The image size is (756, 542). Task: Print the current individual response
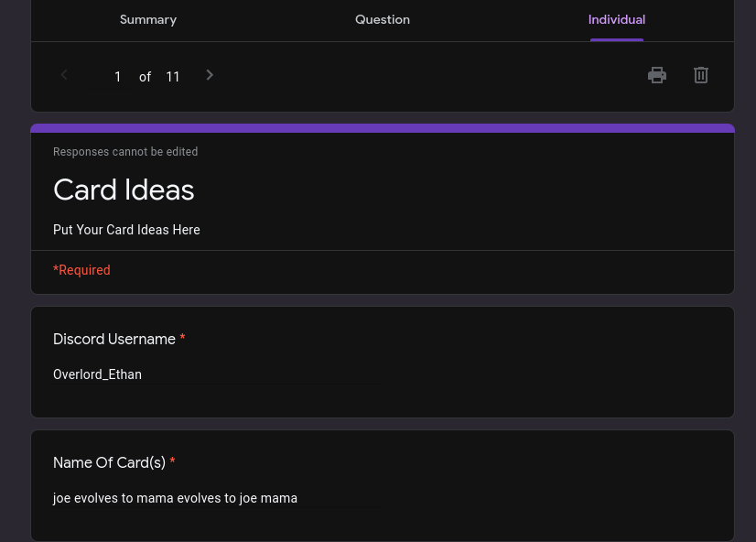(657, 75)
